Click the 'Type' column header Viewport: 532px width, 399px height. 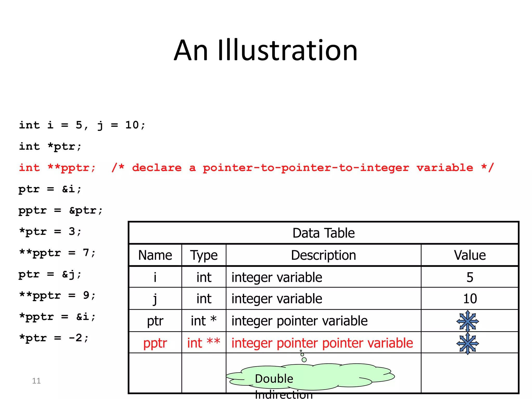(204, 255)
